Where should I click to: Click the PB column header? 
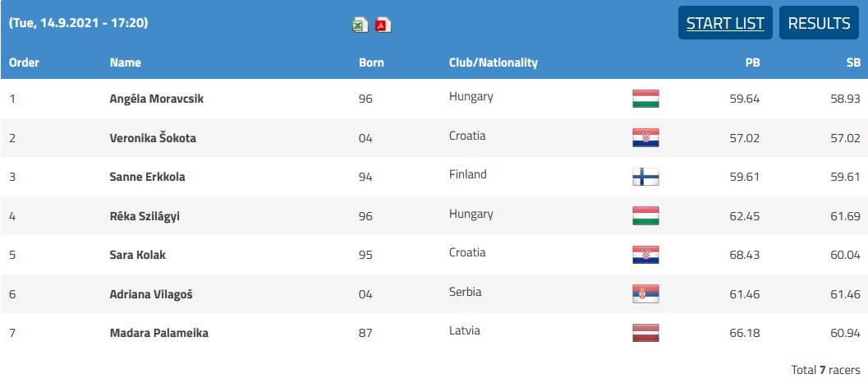752,62
